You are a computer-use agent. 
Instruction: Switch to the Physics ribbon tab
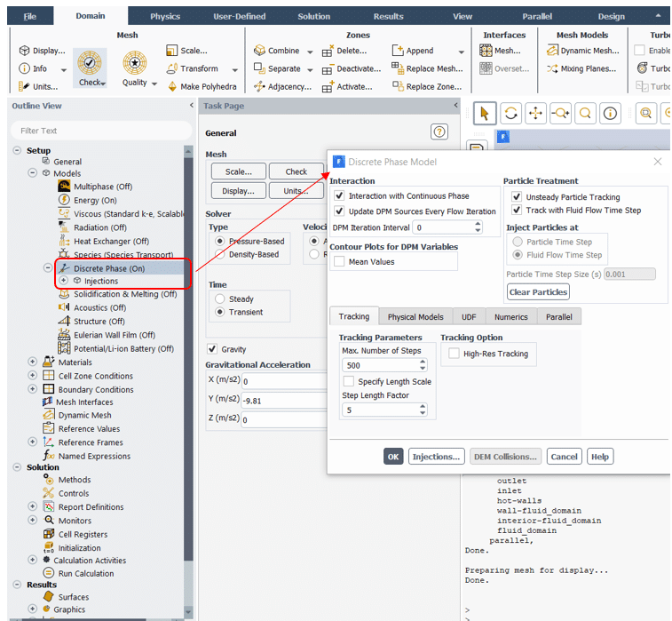(x=164, y=16)
